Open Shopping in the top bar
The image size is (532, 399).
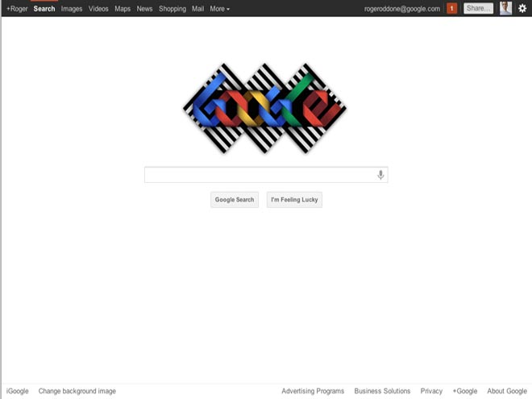click(x=172, y=9)
